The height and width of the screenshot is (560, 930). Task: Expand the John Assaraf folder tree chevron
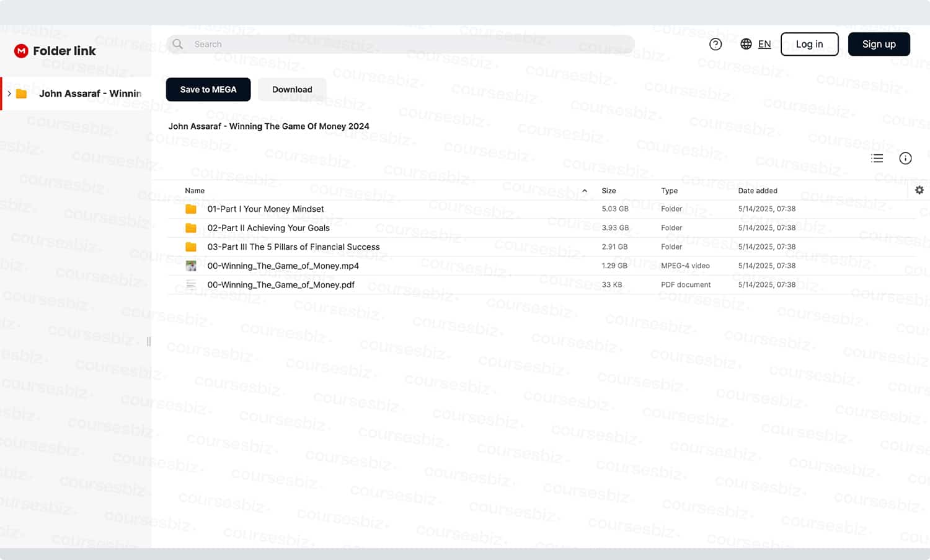coord(9,94)
